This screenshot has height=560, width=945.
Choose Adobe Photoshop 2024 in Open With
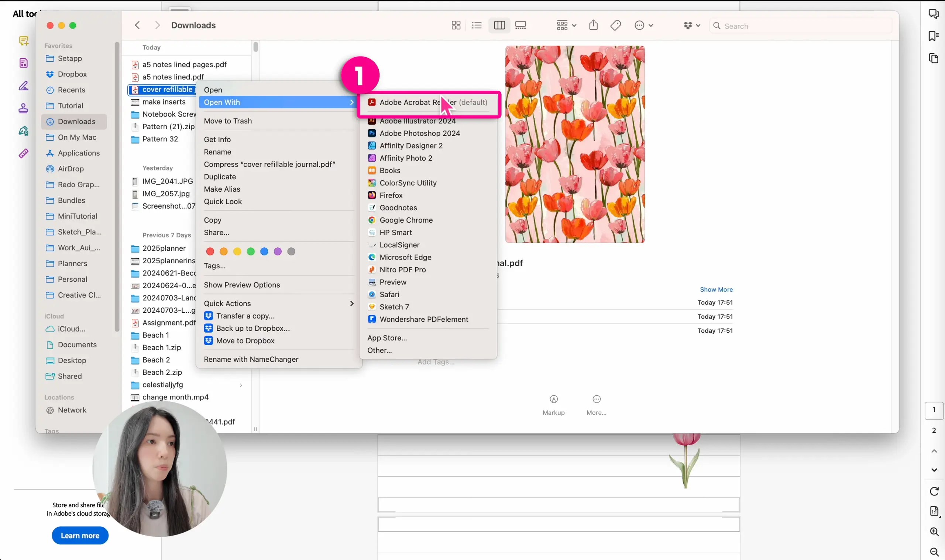pos(428,133)
